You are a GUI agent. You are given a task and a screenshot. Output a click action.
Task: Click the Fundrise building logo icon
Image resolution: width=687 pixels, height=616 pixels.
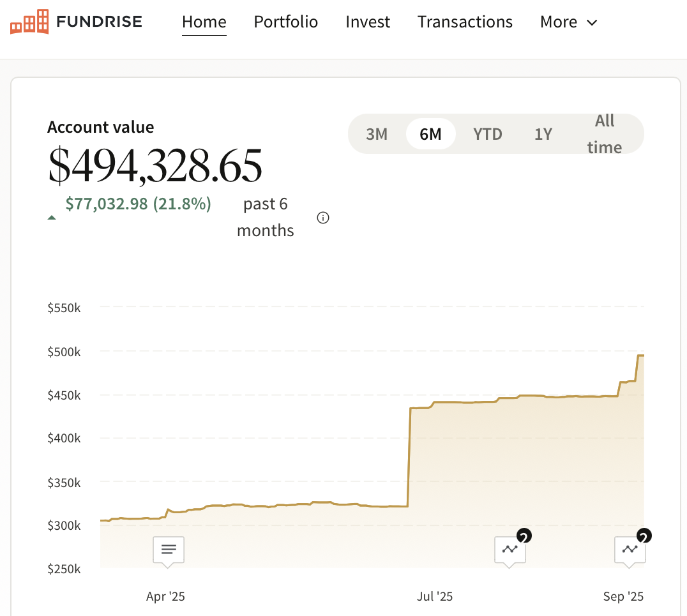29,22
